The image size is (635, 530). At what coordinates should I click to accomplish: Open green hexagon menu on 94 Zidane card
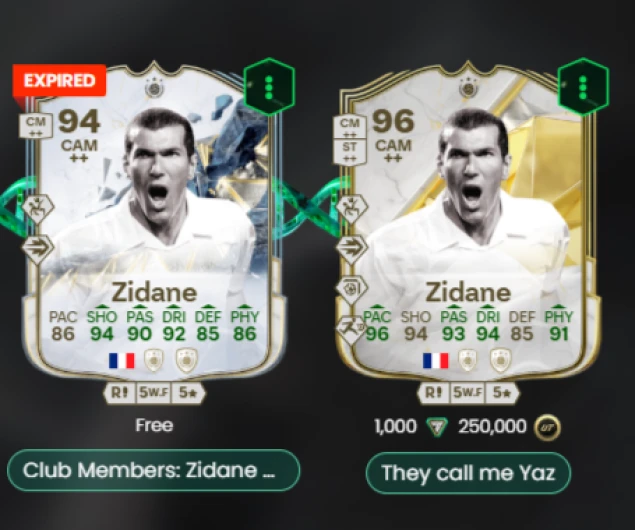click(x=269, y=87)
